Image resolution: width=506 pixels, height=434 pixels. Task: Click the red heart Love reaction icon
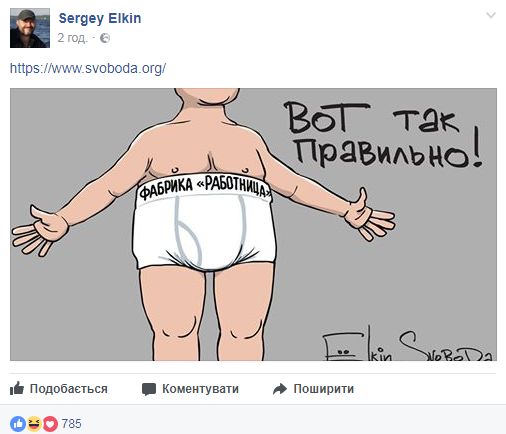[50, 424]
